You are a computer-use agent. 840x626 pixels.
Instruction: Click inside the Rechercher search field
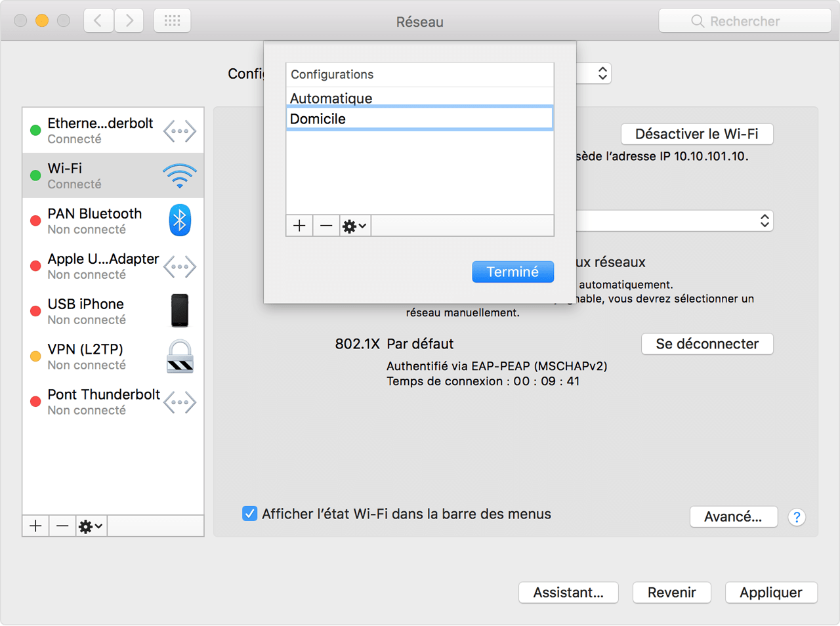(x=745, y=20)
